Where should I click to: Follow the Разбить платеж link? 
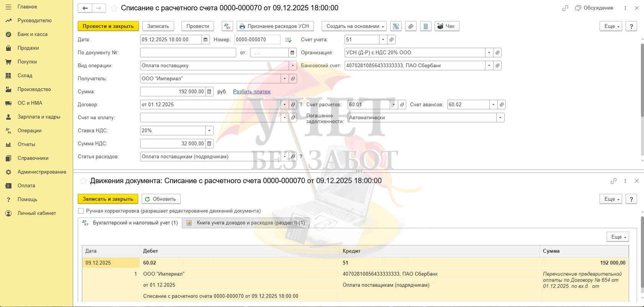tap(252, 92)
